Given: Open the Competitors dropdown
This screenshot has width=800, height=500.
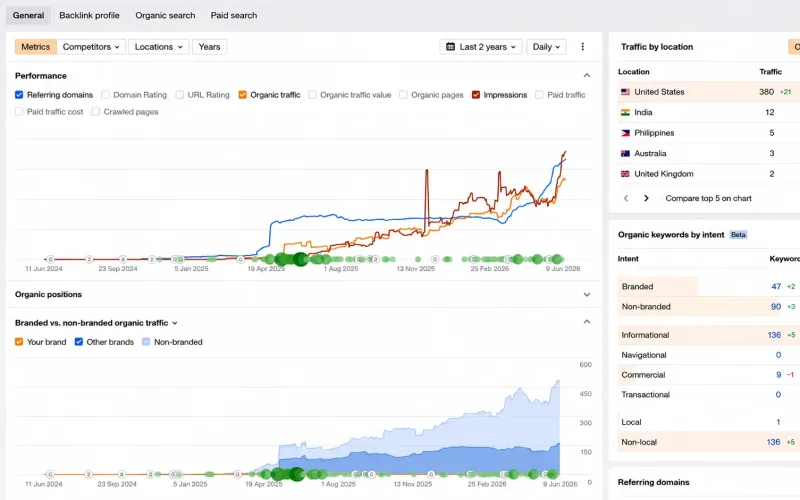Looking at the screenshot, I should 91,46.
